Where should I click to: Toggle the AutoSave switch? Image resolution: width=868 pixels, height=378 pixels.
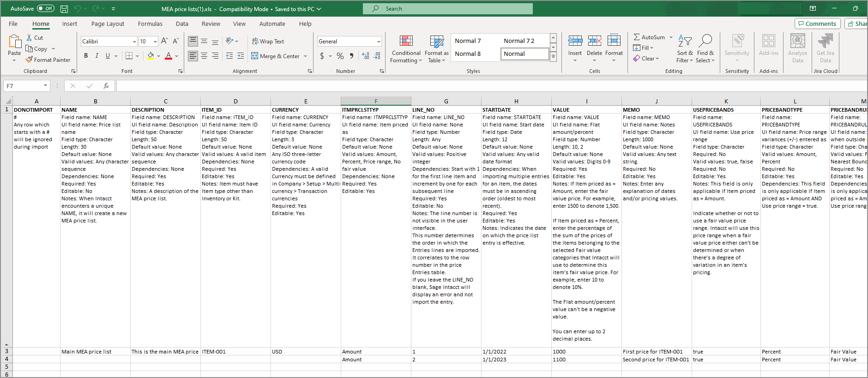point(45,9)
